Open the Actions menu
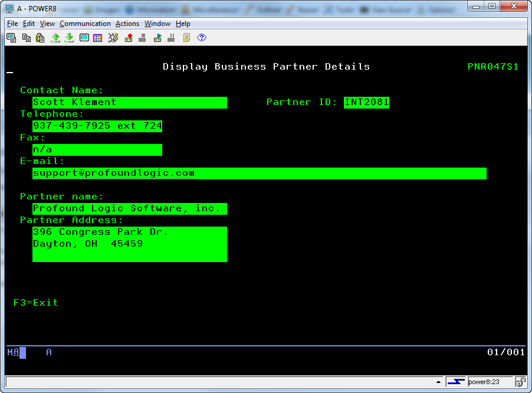532x393 pixels. click(127, 24)
